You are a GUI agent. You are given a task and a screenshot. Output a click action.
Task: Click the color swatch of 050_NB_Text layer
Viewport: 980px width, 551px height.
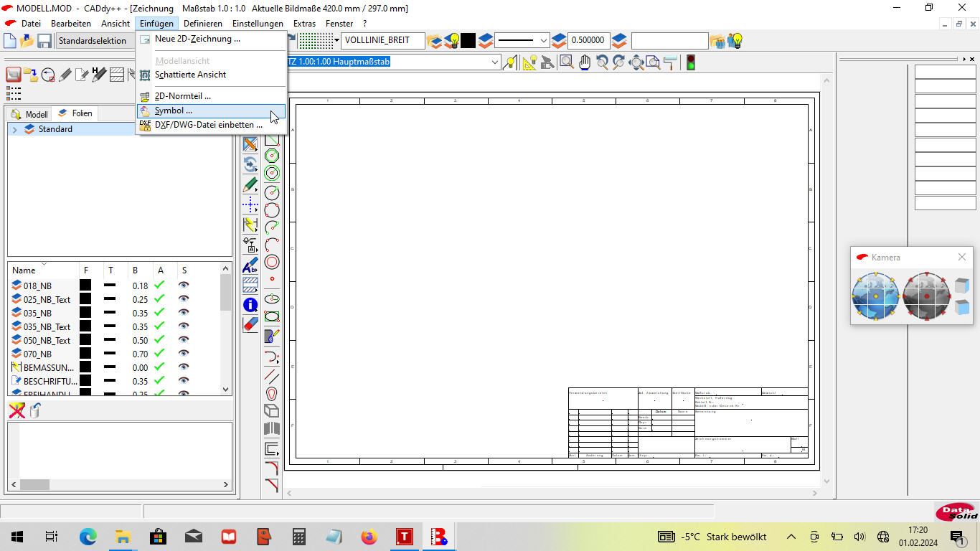tap(85, 340)
